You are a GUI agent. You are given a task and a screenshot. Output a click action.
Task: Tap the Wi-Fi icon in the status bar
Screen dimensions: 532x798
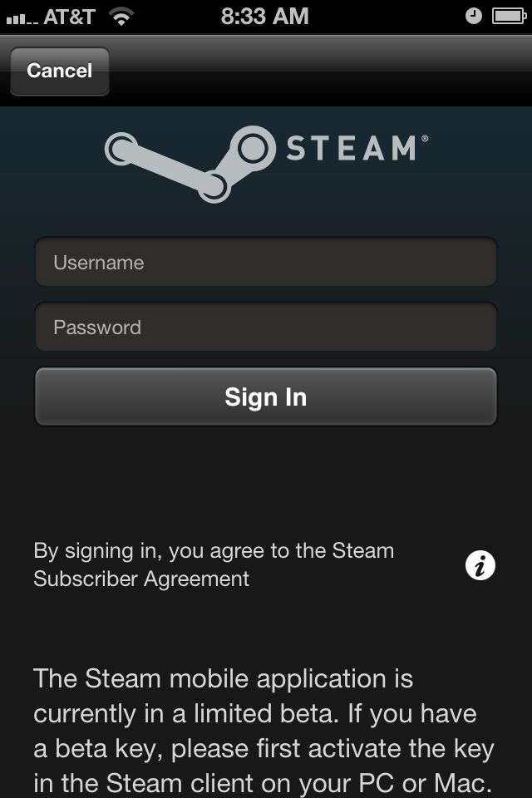tap(121, 17)
